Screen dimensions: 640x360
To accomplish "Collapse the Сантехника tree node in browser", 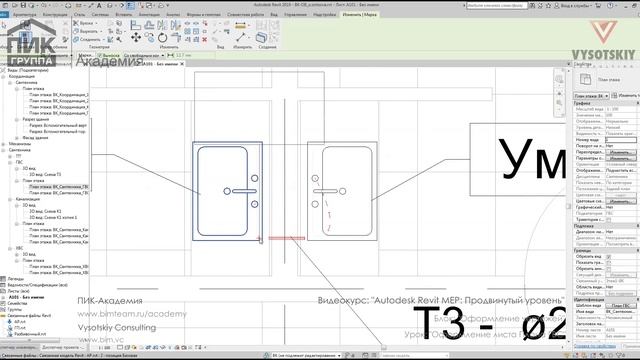I will pyautogui.click(x=3, y=150).
